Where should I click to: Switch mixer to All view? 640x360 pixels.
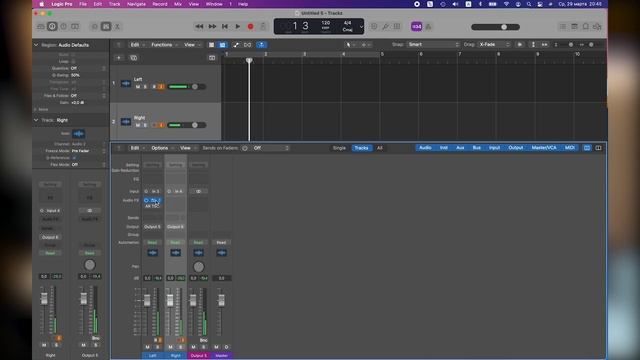coord(380,148)
